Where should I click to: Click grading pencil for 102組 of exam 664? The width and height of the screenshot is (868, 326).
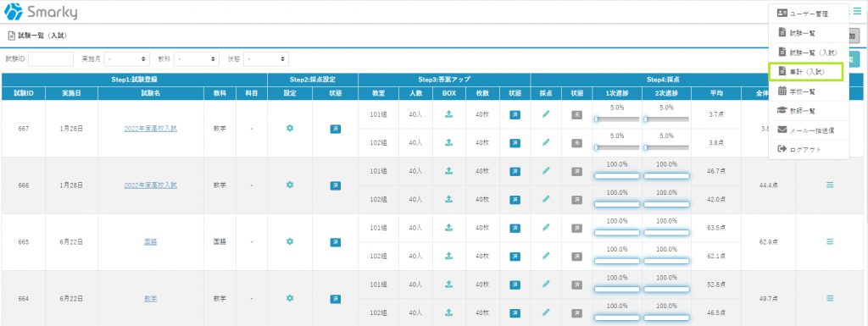(x=546, y=312)
